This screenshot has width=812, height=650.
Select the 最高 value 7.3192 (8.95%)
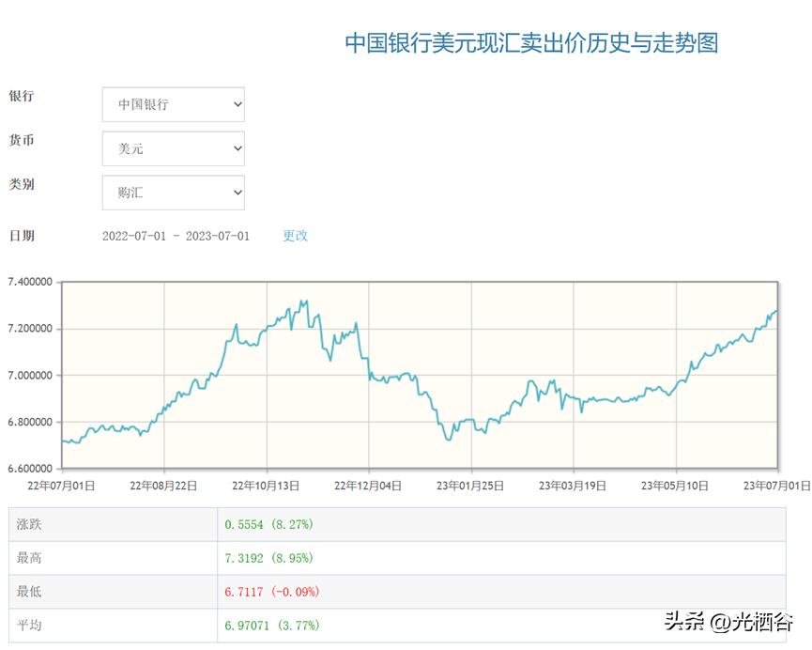(x=268, y=558)
